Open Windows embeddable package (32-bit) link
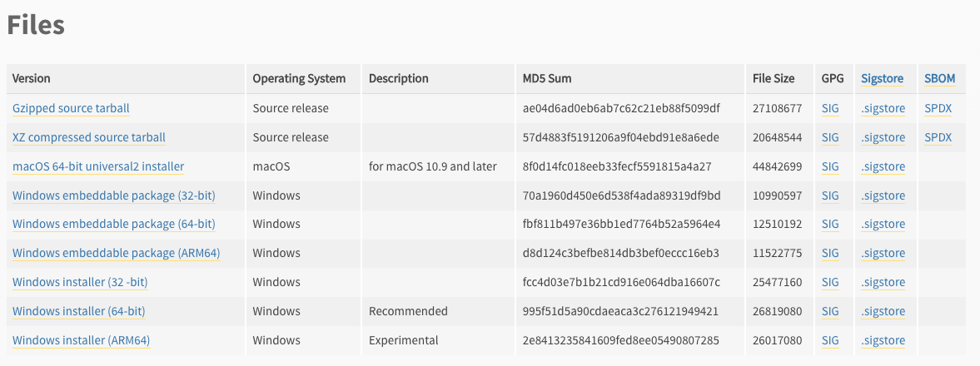The height and width of the screenshot is (366, 980). pos(114,195)
